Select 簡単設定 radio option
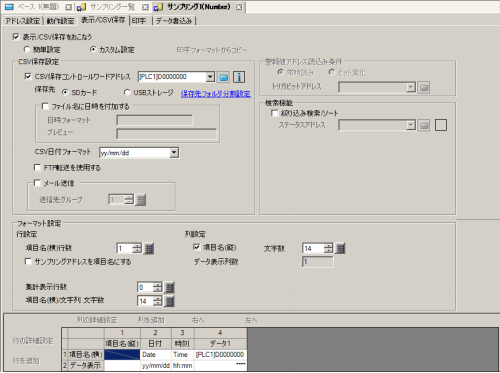 coord(27,50)
